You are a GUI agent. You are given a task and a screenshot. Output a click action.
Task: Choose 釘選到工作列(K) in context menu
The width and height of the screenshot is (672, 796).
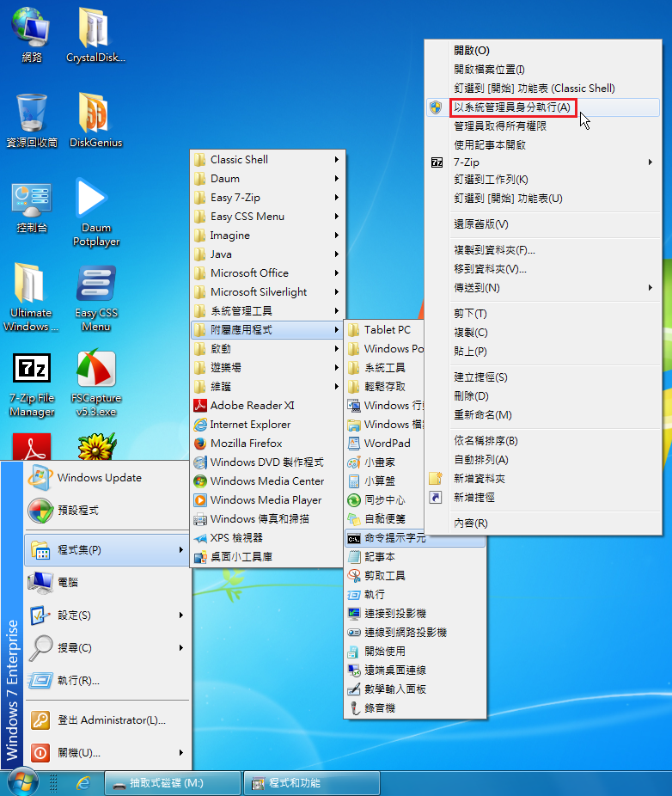click(543, 179)
